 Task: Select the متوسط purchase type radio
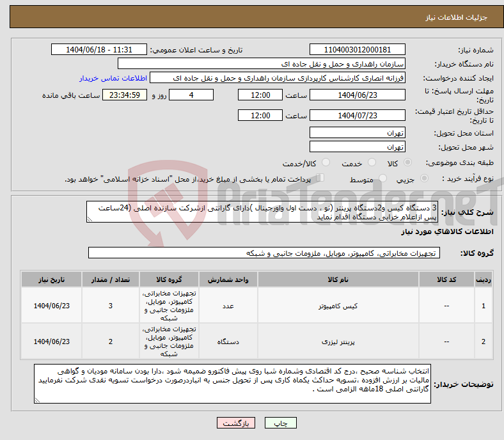382,178
